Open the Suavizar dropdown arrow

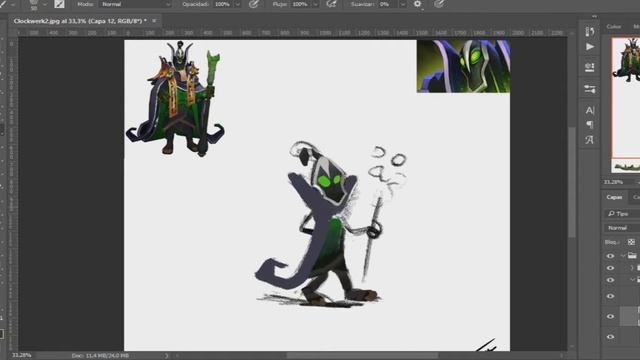pyautogui.click(x=402, y=4)
